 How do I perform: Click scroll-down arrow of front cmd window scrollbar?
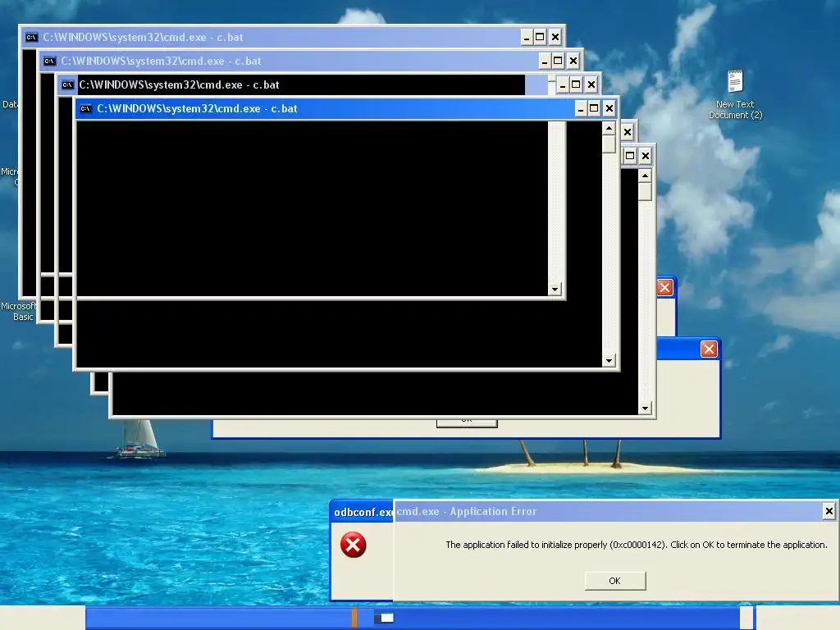pyautogui.click(x=609, y=361)
